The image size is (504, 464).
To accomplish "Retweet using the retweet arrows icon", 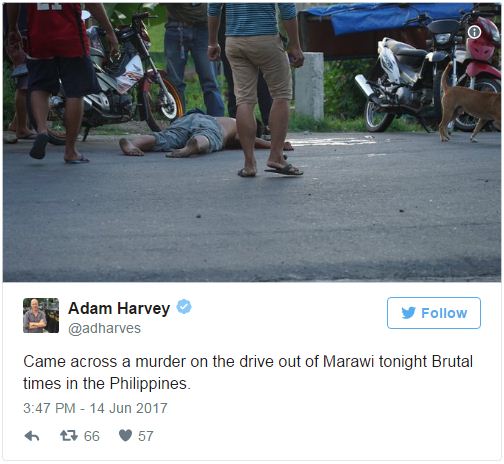I will pos(69,435).
